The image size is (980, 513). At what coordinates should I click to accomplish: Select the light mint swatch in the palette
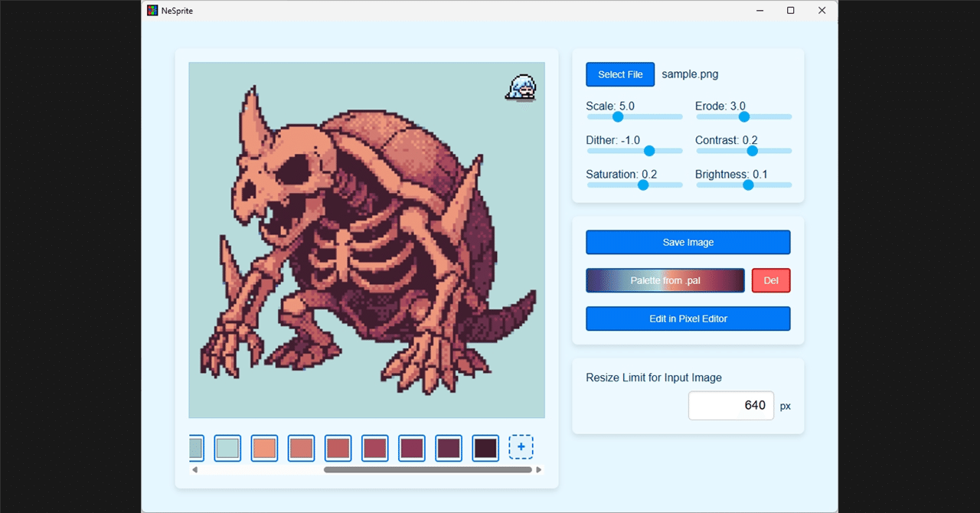point(227,448)
